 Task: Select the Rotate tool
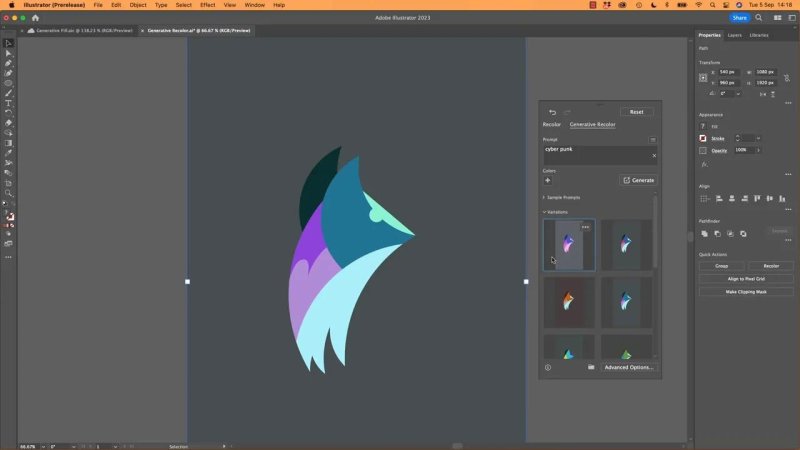pyautogui.click(x=8, y=113)
